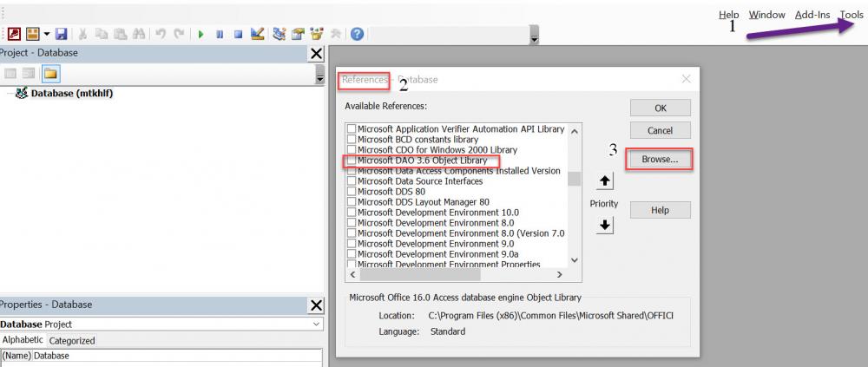The image size is (868, 367).
Task: Open the Add-Ins menu
Action: pos(812,15)
